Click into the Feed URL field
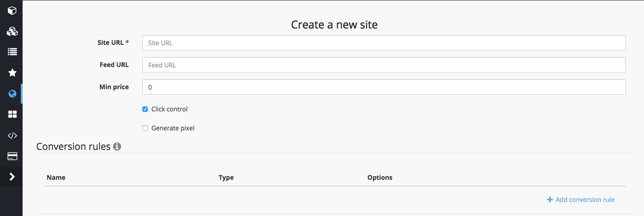 point(384,65)
